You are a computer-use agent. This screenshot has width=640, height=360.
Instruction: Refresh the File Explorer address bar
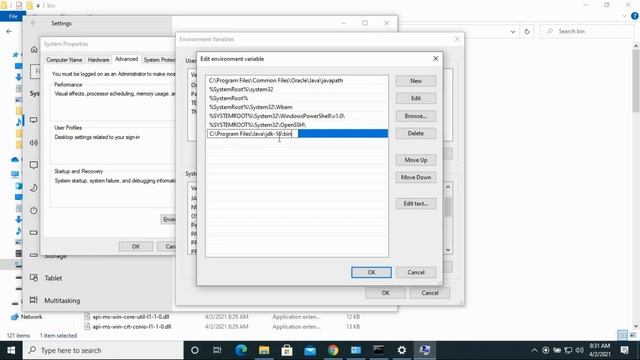(x=527, y=31)
